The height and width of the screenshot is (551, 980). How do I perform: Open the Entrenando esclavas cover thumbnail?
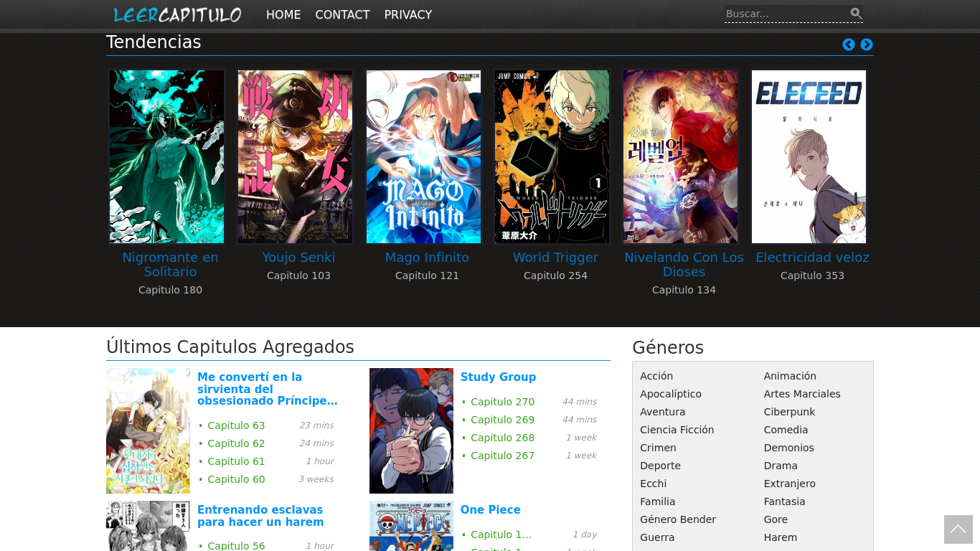[148, 526]
